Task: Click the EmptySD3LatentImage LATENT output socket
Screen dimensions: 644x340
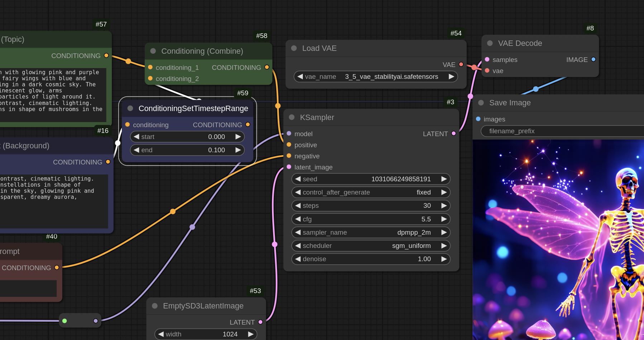Action: click(261, 322)
